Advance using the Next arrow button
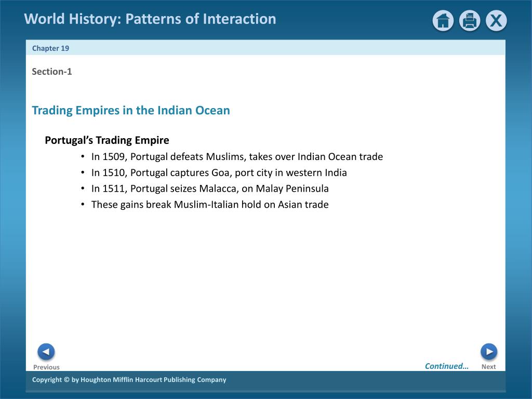 point(489,352)
